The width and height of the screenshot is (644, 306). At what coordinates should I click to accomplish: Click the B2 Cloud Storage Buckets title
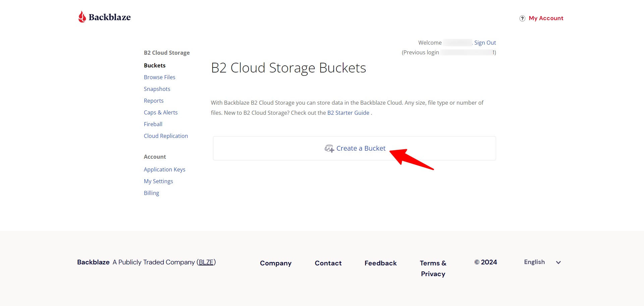[x=288, y=68]
